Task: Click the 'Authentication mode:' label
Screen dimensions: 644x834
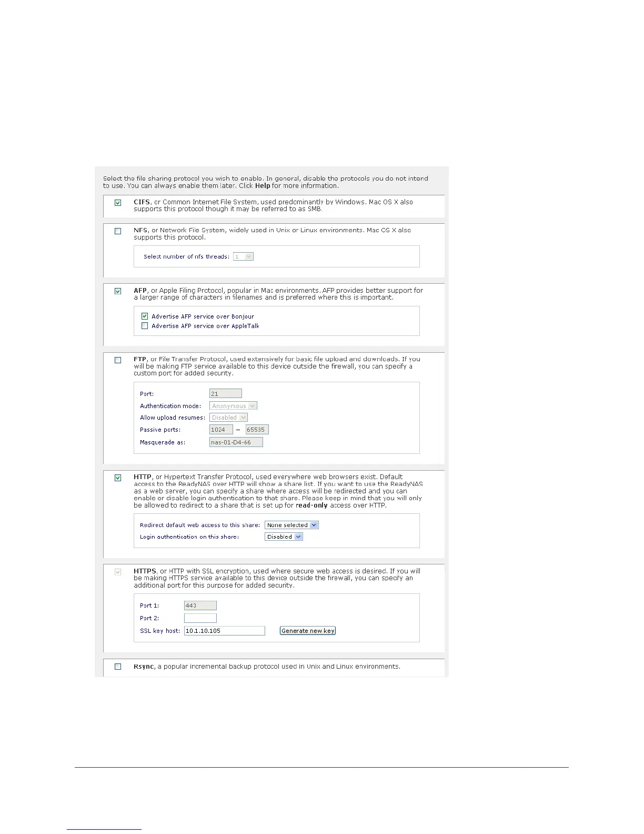Action: 170,406
